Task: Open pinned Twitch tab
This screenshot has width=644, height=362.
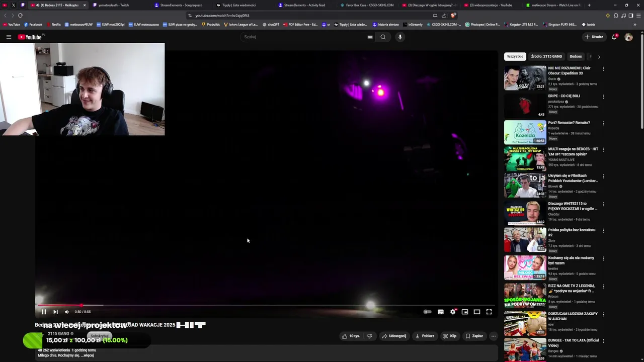Action: click(23, 5)
